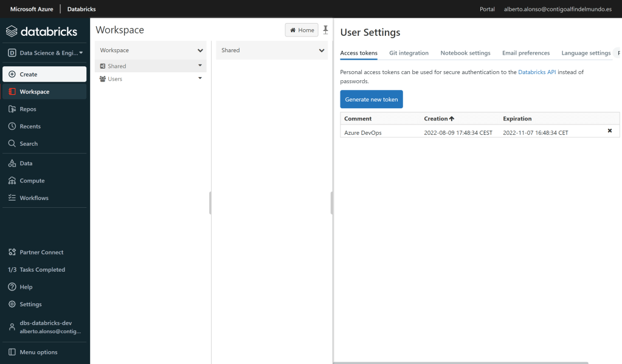Delete the Azure DevOps token
The image size is (622, 364).
coord(610,131)
